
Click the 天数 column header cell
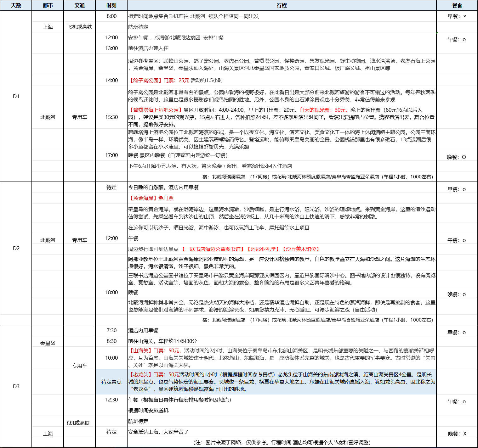coord(16,6)
